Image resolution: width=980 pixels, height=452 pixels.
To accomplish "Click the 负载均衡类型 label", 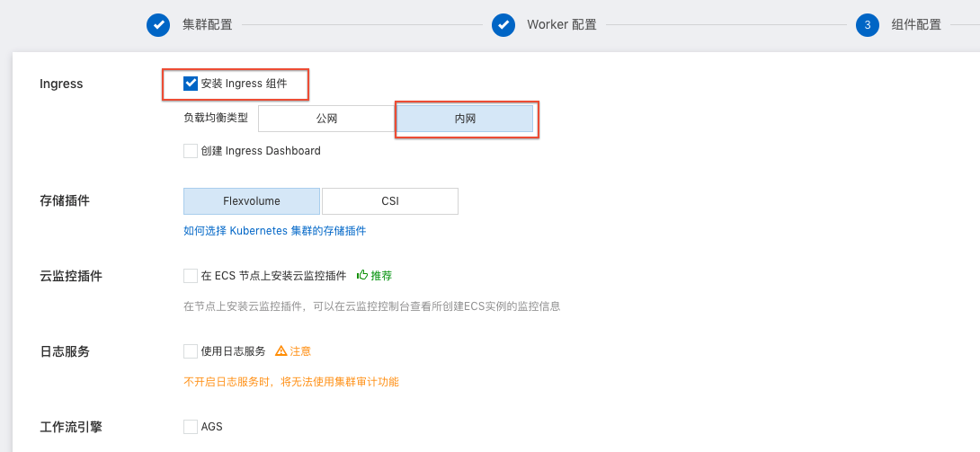I will 216,118.
